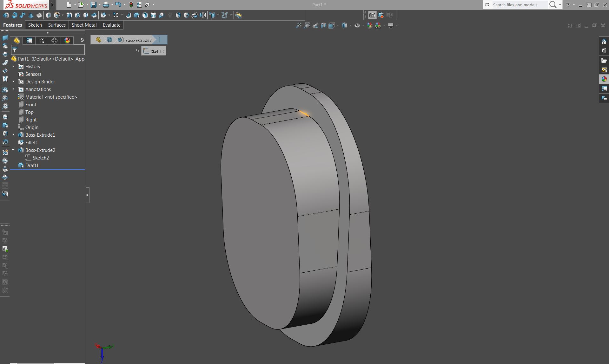Screen dimensions: 609x364
Task: Click the Record Video icon
Action: (381, 15)
